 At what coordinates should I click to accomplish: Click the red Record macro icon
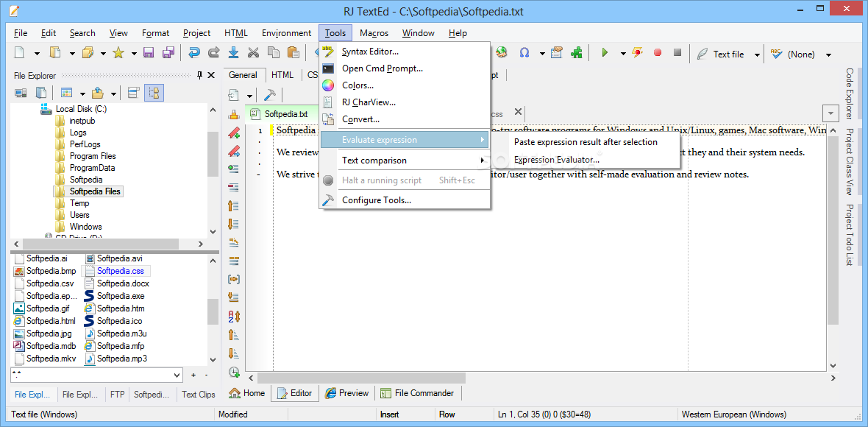pos(658,53)
